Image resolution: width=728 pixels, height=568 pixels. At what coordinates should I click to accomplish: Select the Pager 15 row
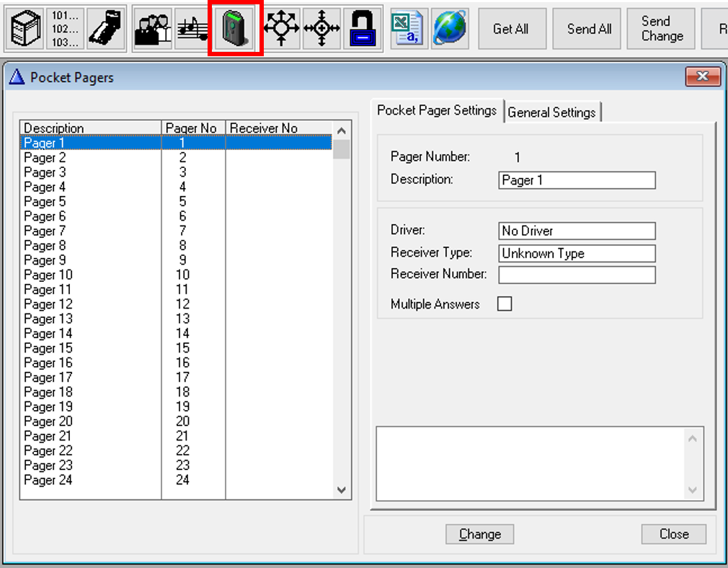[x=177, y=348]
